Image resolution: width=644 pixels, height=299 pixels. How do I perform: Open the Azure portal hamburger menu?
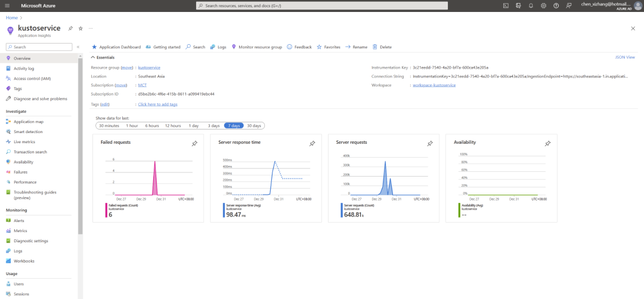click(x=8, y=6)
